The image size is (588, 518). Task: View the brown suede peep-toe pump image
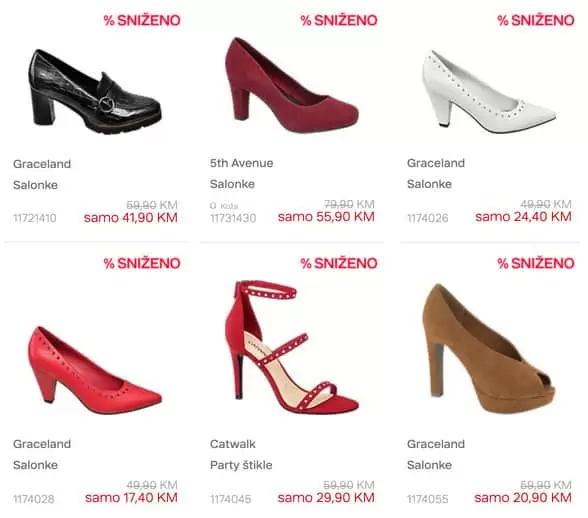489,349
